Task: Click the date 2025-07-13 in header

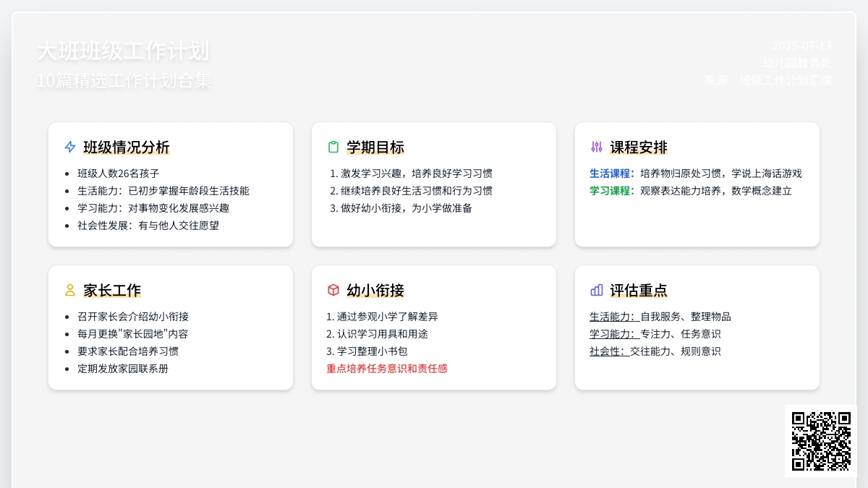Action: [x=801, y=46]
